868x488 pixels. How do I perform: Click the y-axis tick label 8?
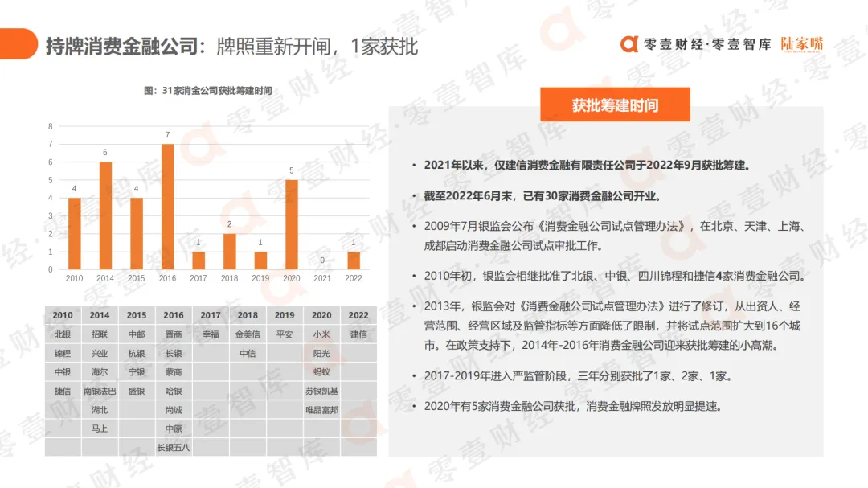pos(51,126)
